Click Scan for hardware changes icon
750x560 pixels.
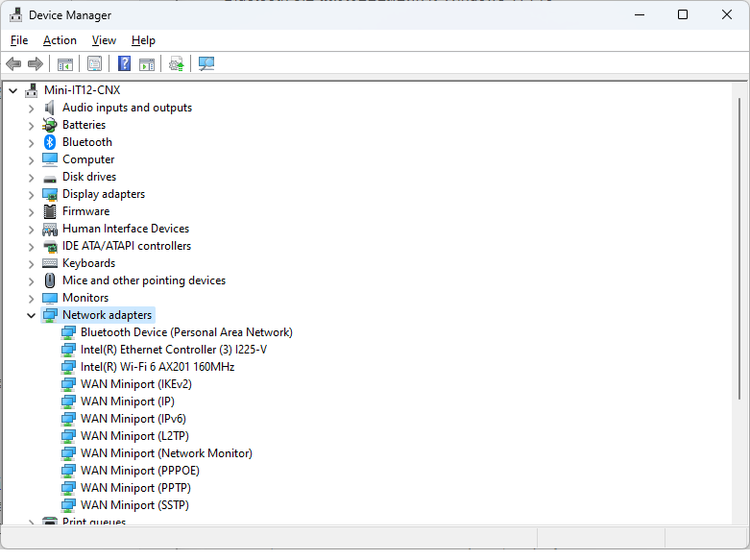(x=206, y=63)
